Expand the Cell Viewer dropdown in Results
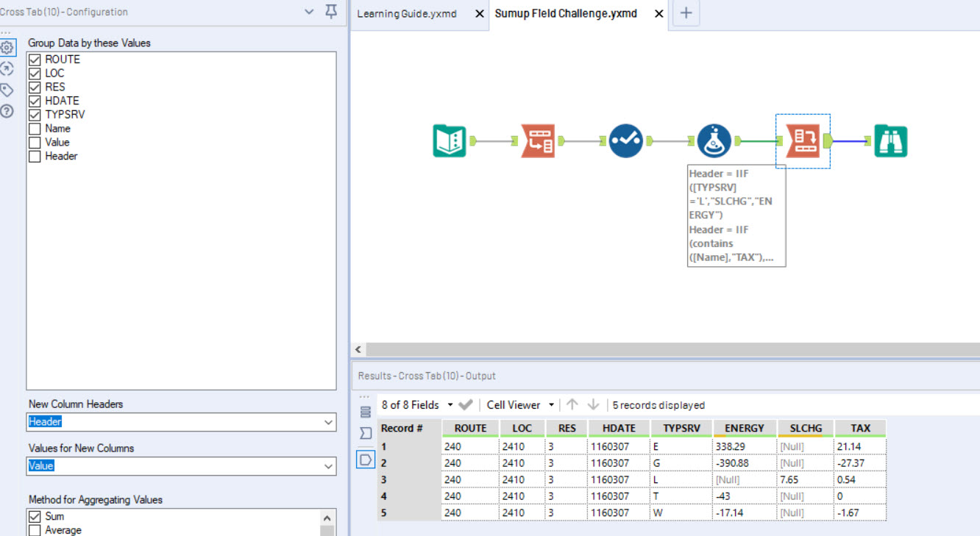This screenshot has height=536, width=980. pyautogui.click(x=551, y=404)
